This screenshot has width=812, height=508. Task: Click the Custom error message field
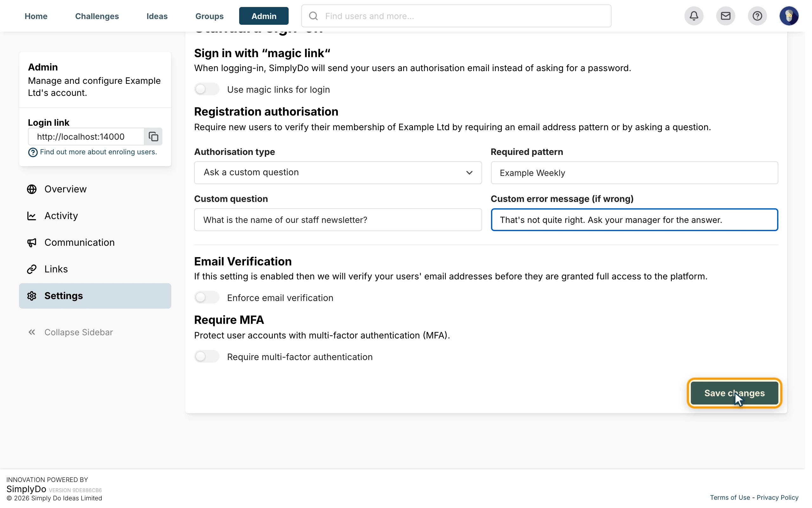634,220
